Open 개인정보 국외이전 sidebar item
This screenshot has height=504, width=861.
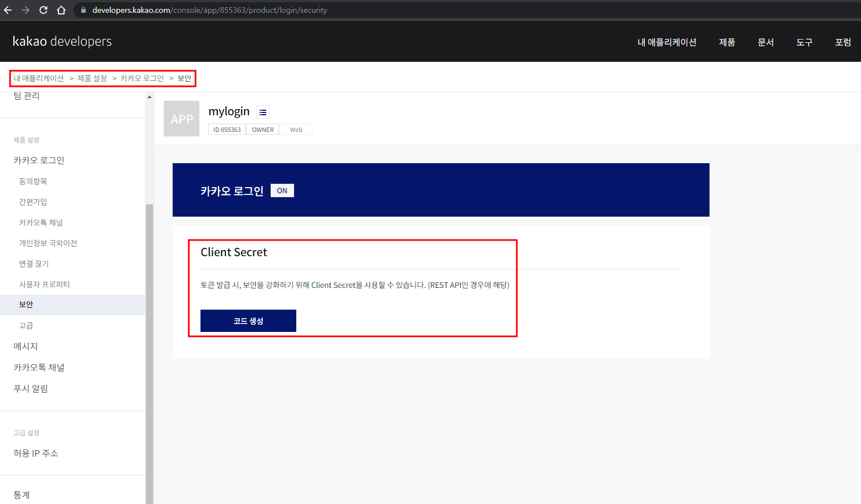pyautogui.click(x=48, y=243)
